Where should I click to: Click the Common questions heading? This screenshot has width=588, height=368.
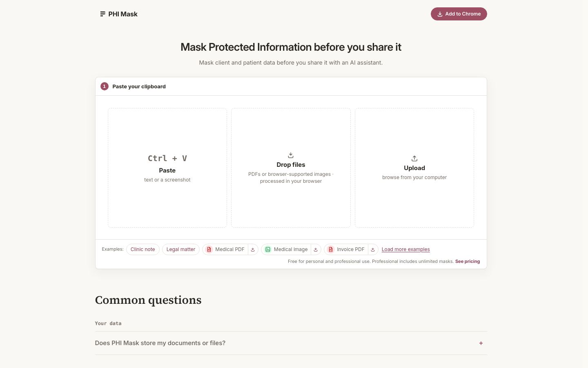148,300
